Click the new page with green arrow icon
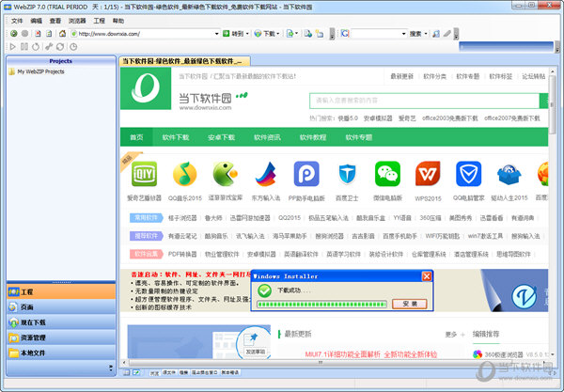Viewport: 564px width, 392px height. click(290, 34)
